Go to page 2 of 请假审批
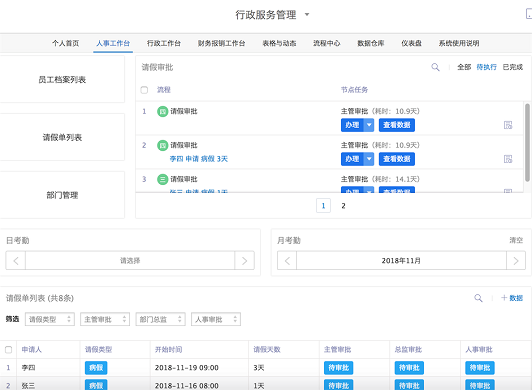The width and height of the screenshot is (532, 390). click(x=343, y=206)
